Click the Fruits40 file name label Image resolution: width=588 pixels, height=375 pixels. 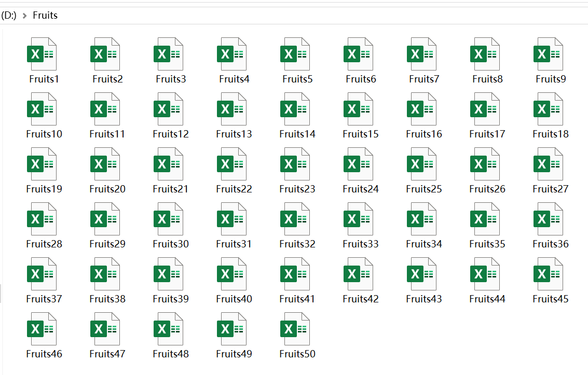coord(234,299)
